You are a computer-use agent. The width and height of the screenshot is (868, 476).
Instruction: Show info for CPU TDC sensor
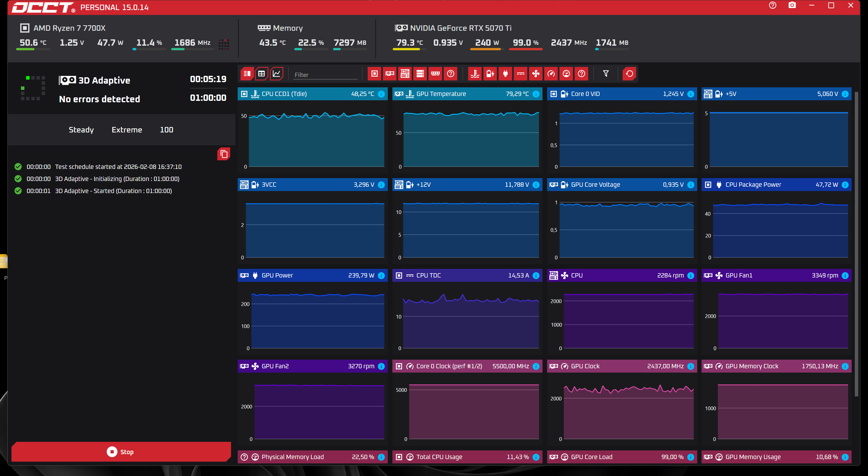coord(536,275)
